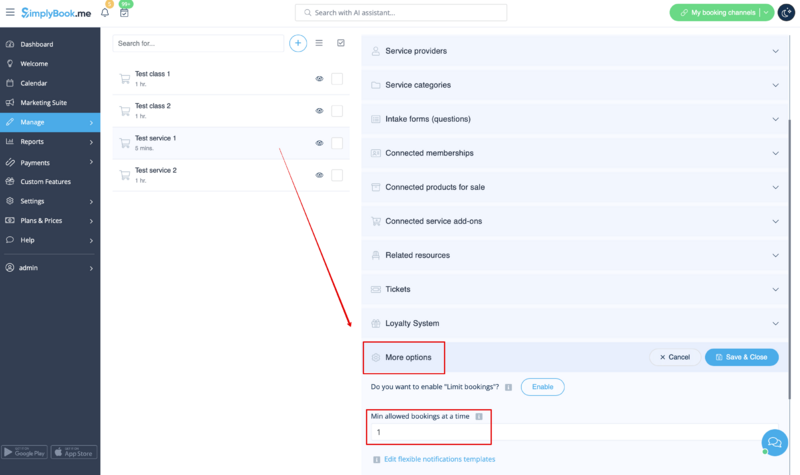Image resolution: width=800 pixels, height=475 pixels.
Task: Expand the Intake forms (questions) chevron
Action: 776,119
